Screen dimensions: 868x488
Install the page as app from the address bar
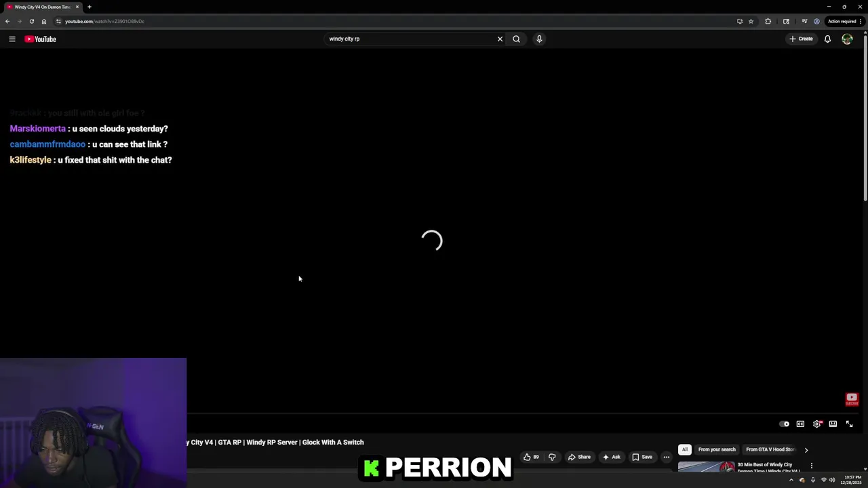pyautogui.click(x=740, y=21)
